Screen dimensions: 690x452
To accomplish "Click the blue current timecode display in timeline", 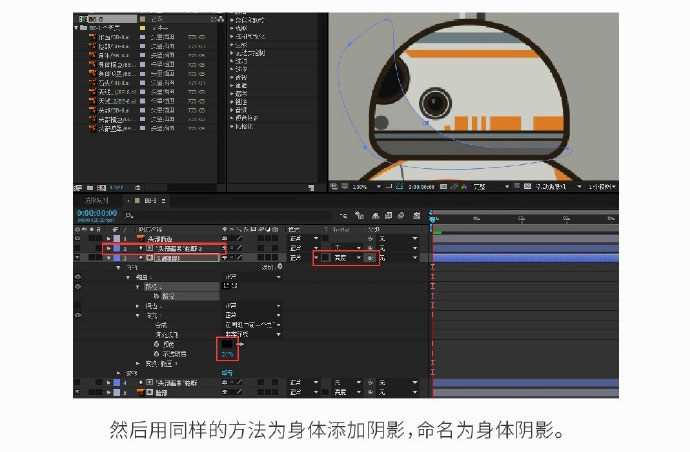I will click(x=97, y=213).
